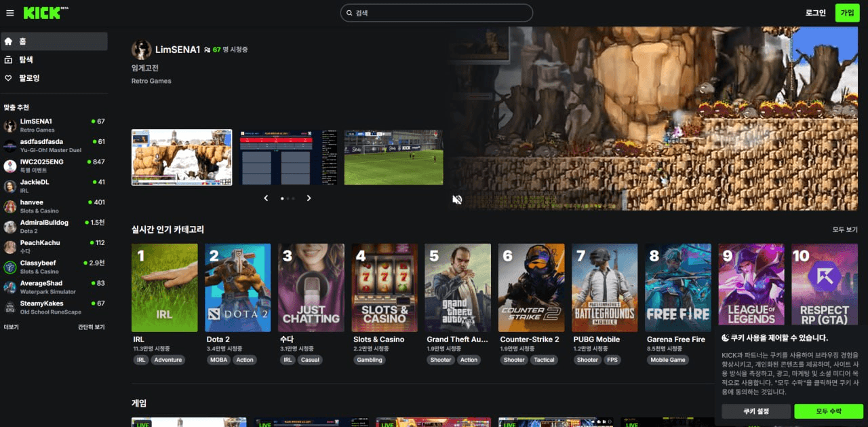Click the Classybeef avatar icon
Viewport: 868px width, 427px height.
(x=10, y=267)
